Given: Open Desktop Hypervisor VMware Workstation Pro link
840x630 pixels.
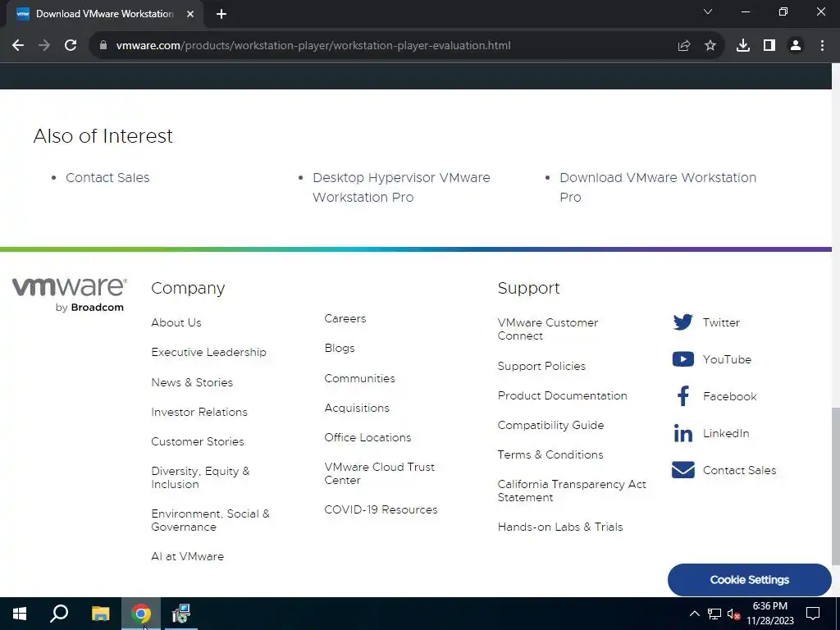Looking at the screenshot, I should [x=401, y=188].
